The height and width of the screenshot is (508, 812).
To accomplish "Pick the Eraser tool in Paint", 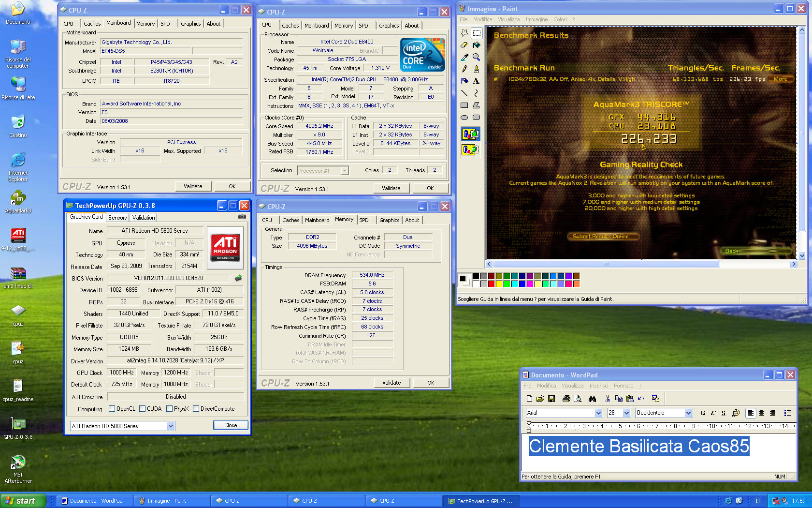I will 464,45.
